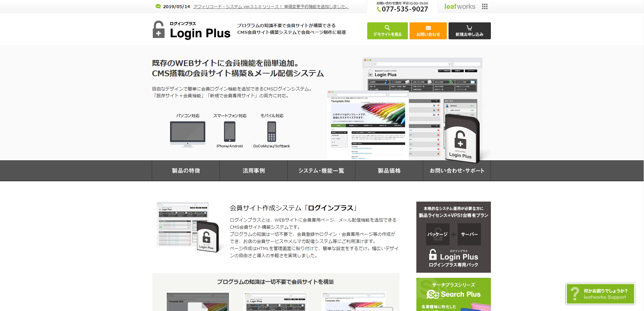Open the leafworks apps grid icon
The image size is (644, 311).
484,6
